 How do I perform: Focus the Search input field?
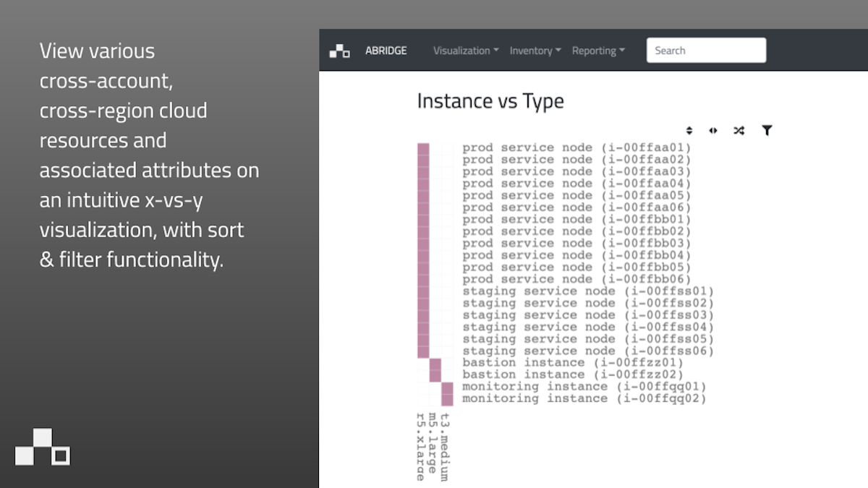point(706,51)
